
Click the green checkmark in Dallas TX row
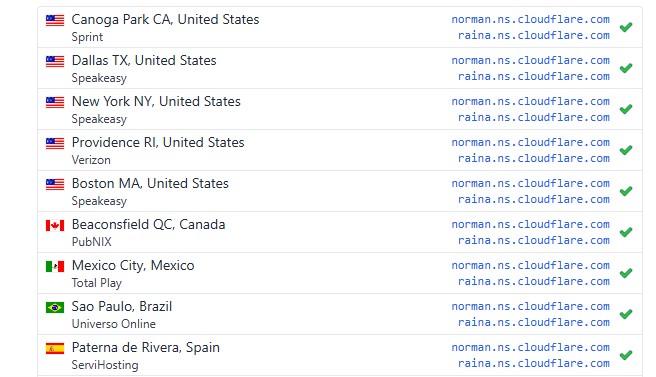tap(626, 68)
